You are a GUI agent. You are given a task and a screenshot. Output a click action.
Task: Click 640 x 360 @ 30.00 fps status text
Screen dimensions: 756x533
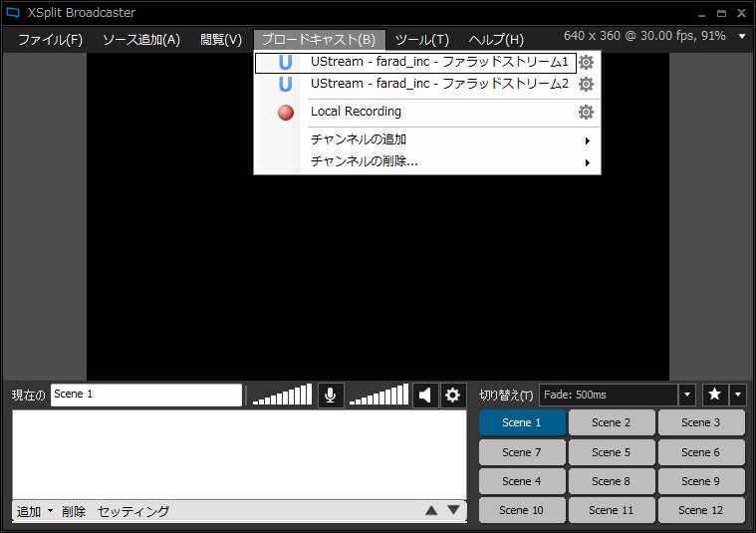point(644,36)
